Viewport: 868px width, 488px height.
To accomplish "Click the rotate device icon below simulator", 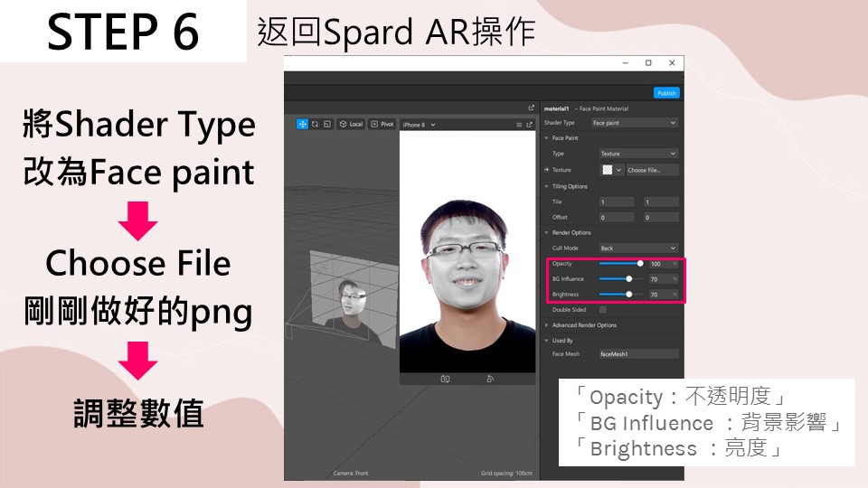I will click(x=490, y=379).
